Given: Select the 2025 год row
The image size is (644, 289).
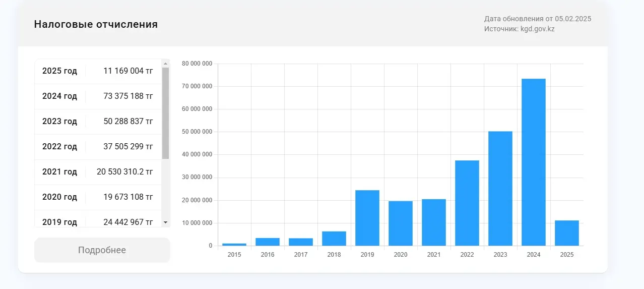Looking at the screenshot, I should click(x=98, y=71).
